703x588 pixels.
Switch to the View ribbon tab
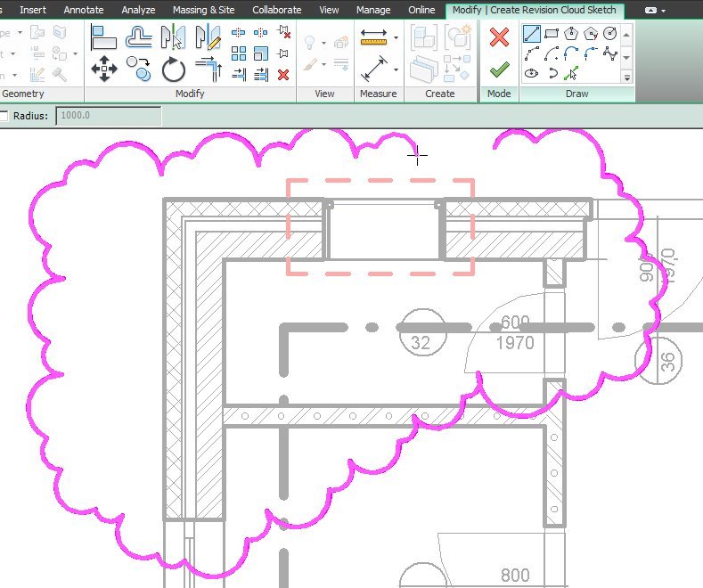329,10
